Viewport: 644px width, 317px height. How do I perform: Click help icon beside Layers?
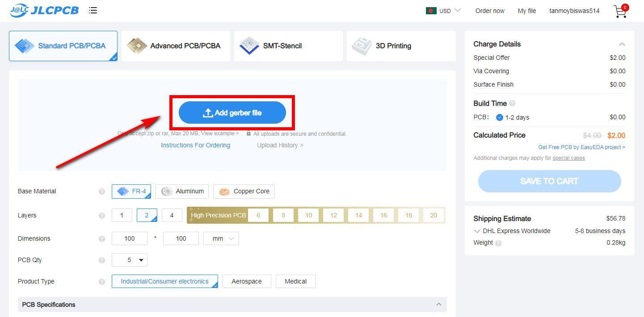pyautogui.click(x=102, y=216)
